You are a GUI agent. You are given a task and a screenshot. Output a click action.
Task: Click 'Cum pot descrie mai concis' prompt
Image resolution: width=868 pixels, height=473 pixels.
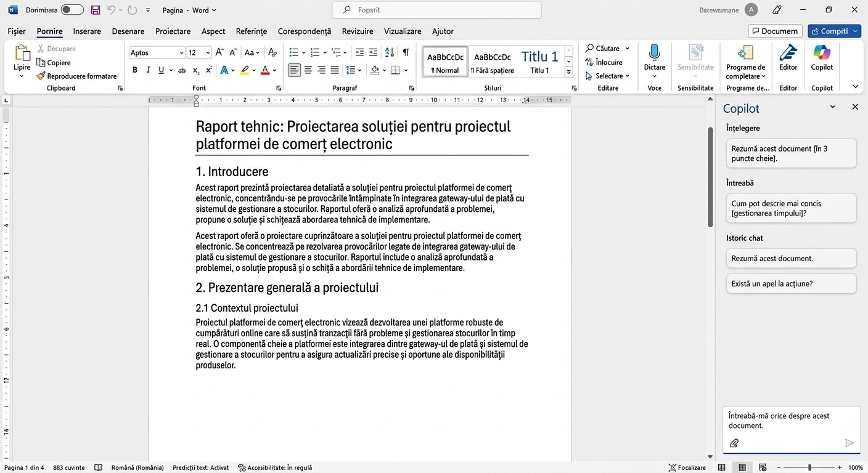click(791, 208)
